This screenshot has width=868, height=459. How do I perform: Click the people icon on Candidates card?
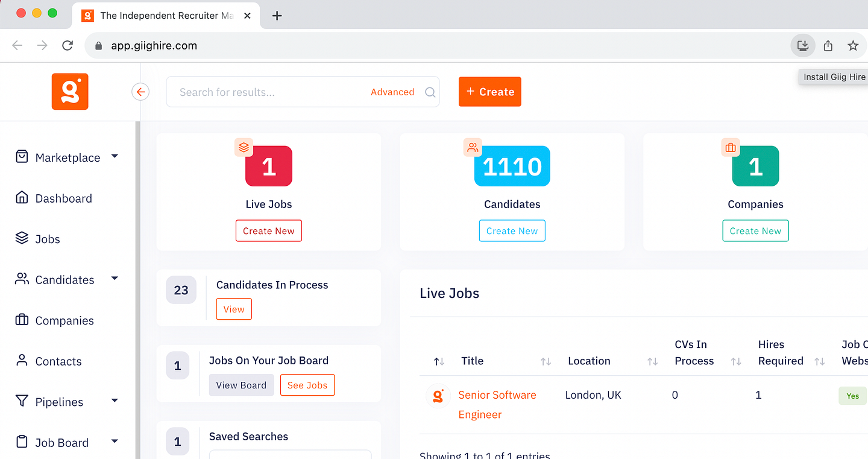click(473, 147)
